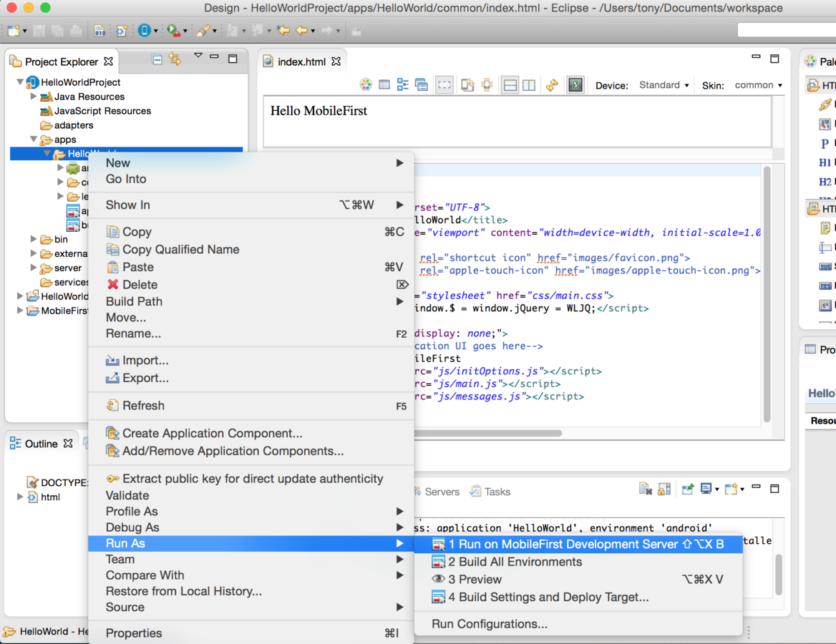Image resolution: width=836 pixels, height=644 pixels.
Task: Open the Skin common dropdown
Action: (758, 84)
